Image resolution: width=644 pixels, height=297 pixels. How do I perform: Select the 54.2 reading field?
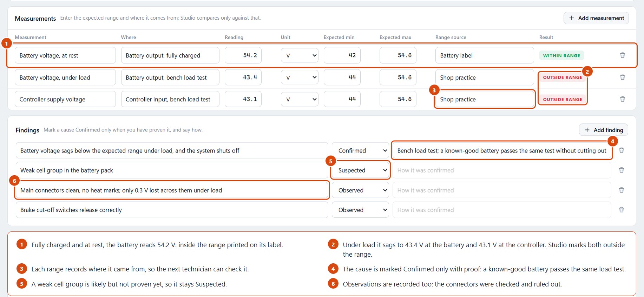coord(243,55)
